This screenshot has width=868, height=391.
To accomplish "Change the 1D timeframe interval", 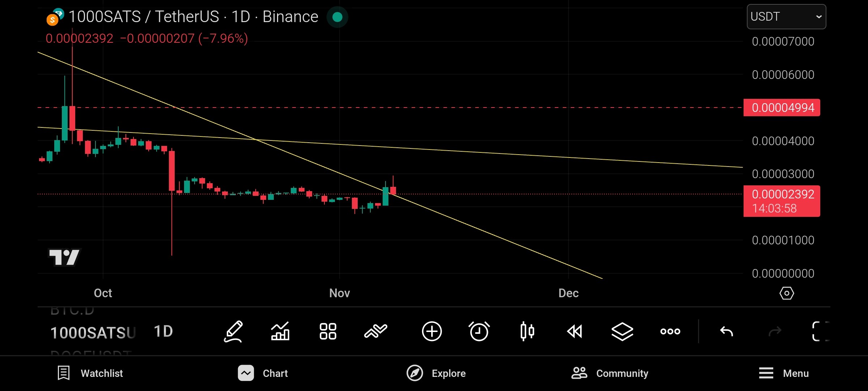I will 163,331.
